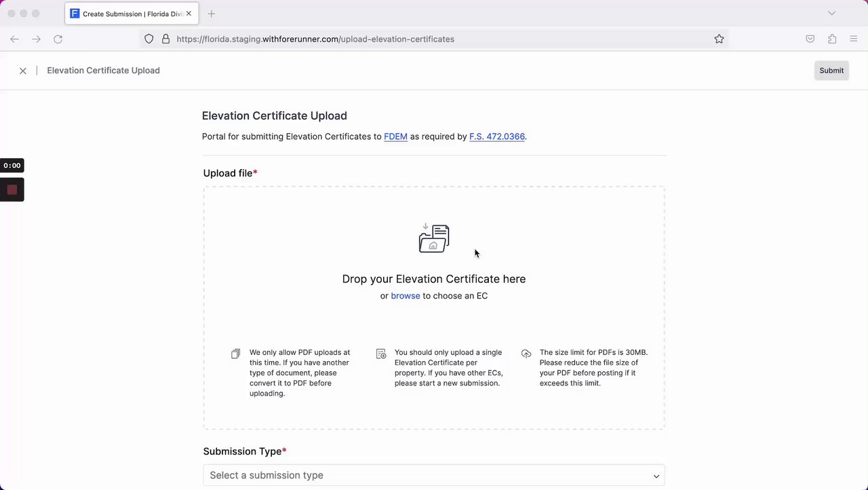Click the URL address bar field

click(434, 39)
